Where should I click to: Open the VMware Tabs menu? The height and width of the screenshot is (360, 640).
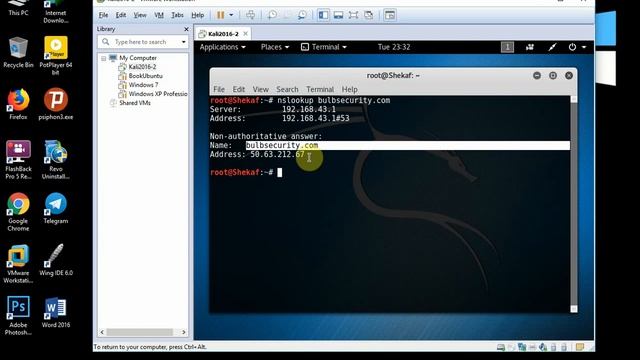click(177, 15)
